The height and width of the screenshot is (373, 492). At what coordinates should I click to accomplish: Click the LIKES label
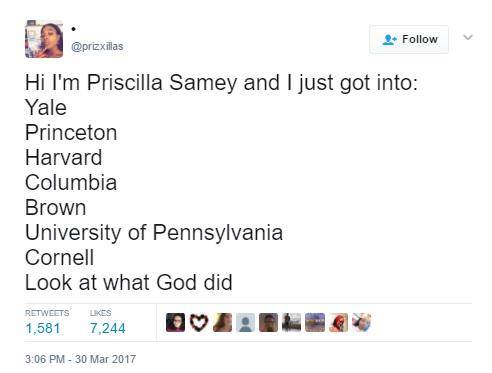click(100, 313)
